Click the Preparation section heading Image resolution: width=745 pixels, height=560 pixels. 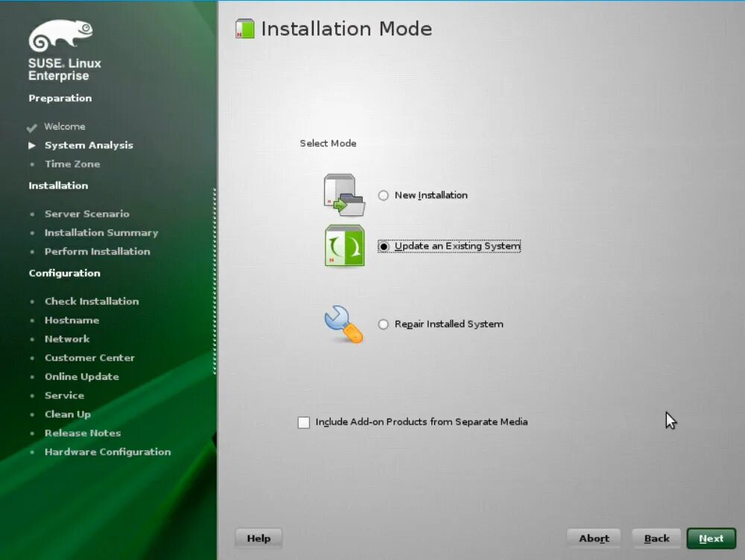(60, 98)
